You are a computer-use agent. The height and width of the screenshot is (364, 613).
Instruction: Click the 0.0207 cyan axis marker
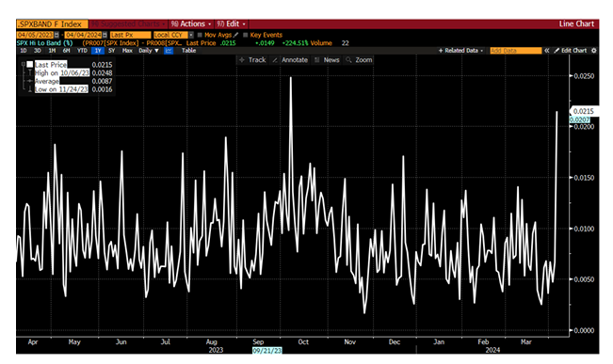pyautogui.click(x=579, y=119)
